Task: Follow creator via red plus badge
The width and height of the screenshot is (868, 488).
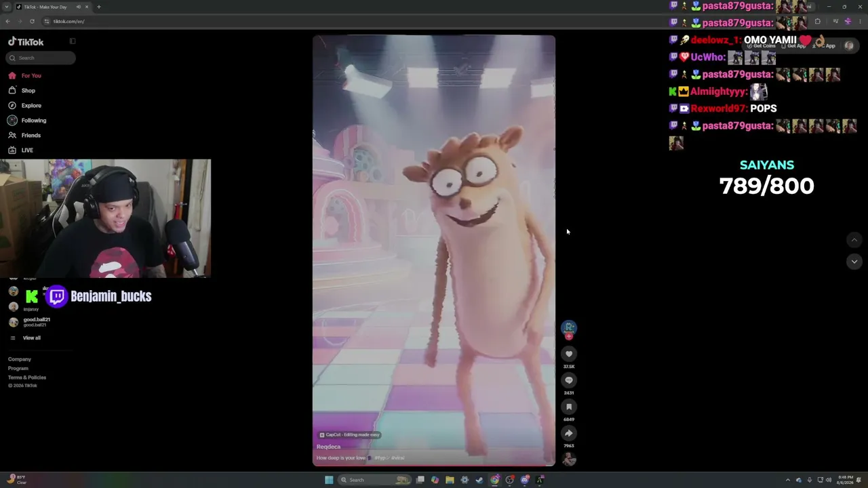Action: [569, 336]
